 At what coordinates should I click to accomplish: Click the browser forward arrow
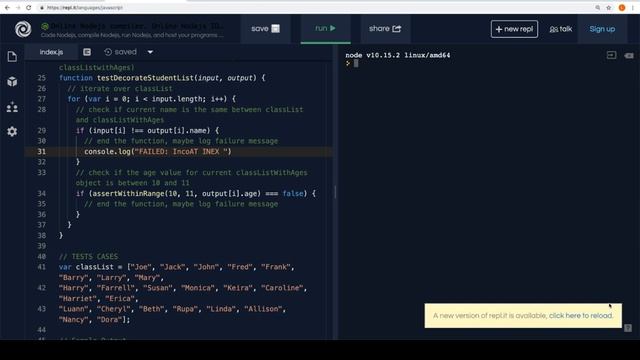(x=18, y=7)
